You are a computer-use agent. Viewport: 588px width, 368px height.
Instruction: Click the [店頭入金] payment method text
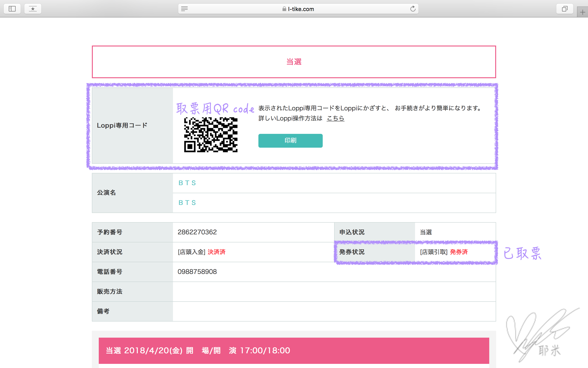pyautogui.click(x=192, y=252)
